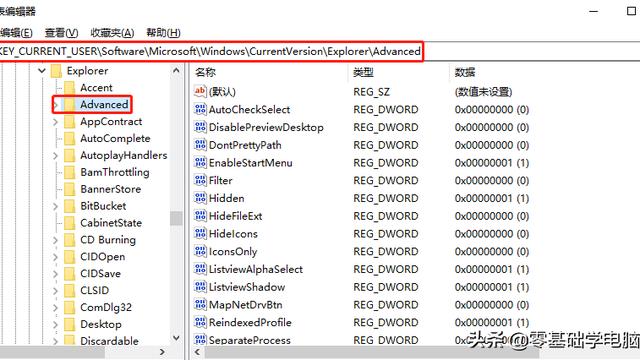Image resolution: width=640 pixels, height=360 pixels.
Task: Select the EnableStartMenu value name
Action: 251,163
